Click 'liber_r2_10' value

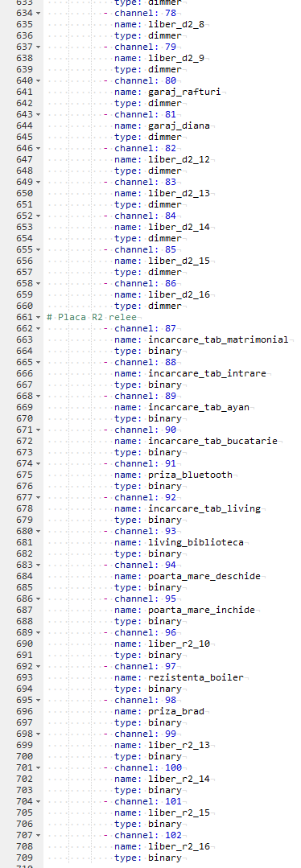(x=179, y=644)
